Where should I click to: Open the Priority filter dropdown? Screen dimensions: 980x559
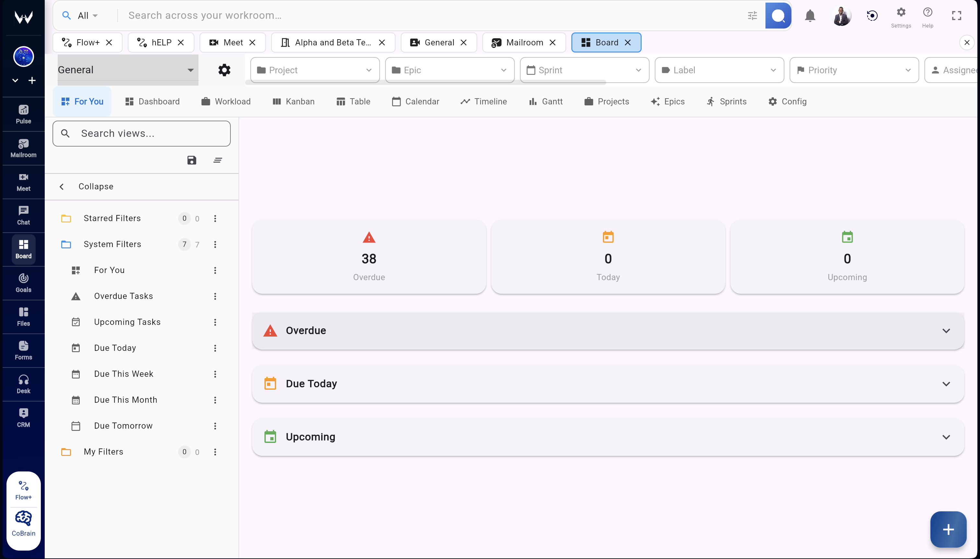point(854,70)
